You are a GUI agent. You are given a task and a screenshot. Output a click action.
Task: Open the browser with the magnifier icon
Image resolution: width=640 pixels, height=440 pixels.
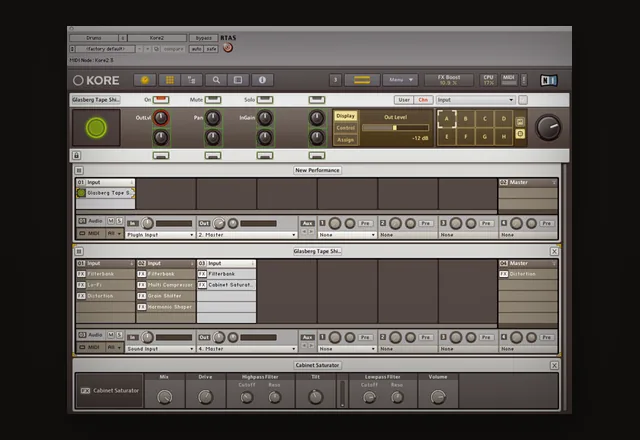(x=216, y=80)
